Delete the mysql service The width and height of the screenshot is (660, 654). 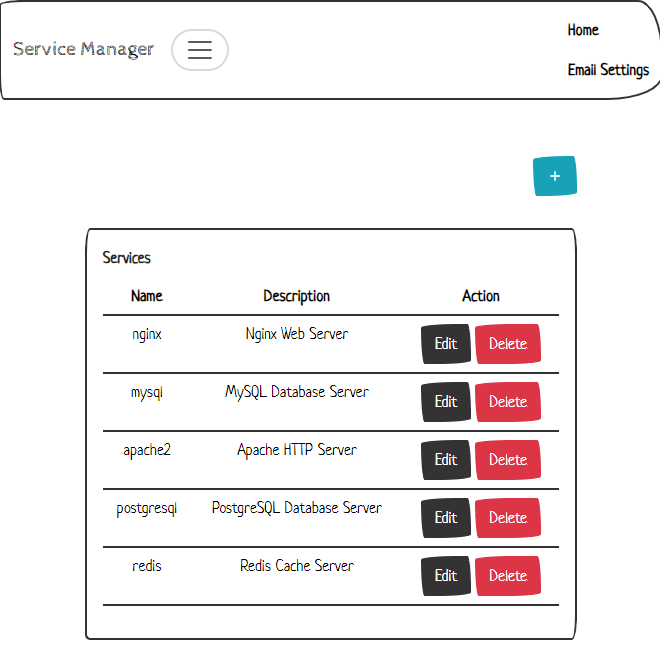tap(508, 402)
